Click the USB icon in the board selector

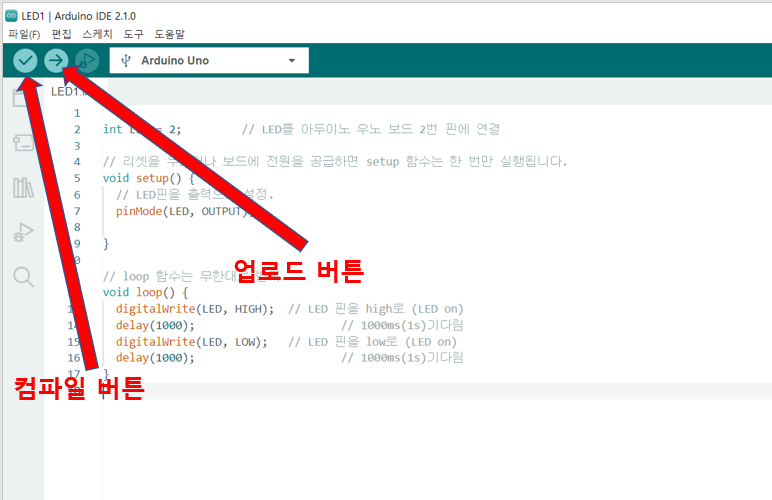[x=126, y=61]
